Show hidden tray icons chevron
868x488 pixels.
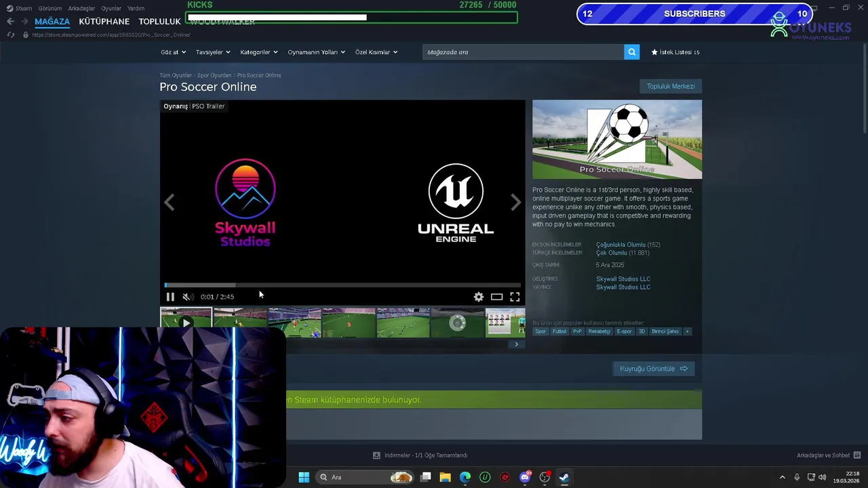click(782, 477)
